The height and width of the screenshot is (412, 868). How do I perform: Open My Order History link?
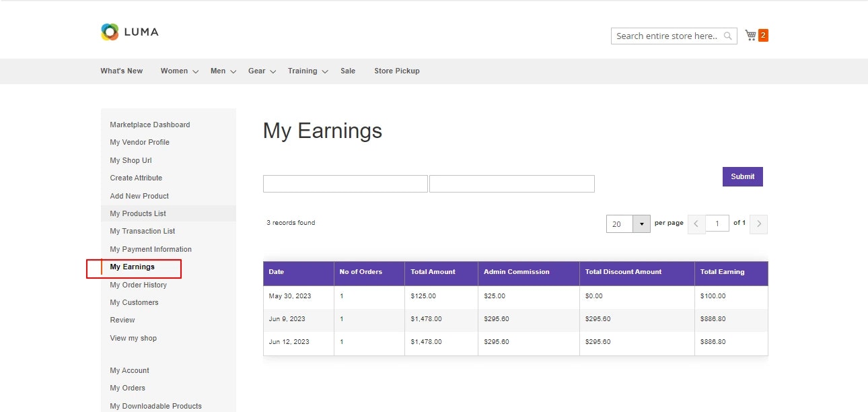click(139, 285)
